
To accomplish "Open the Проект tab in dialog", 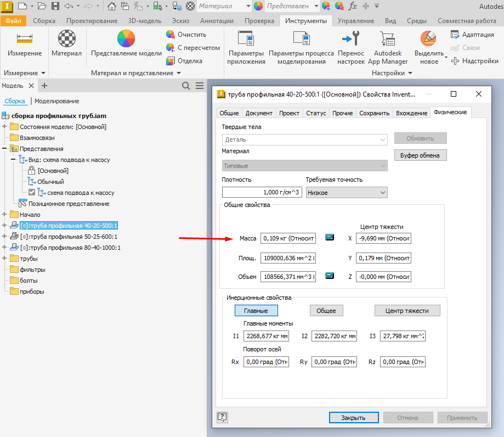I will pyautogui.click(x=289, y=113).
